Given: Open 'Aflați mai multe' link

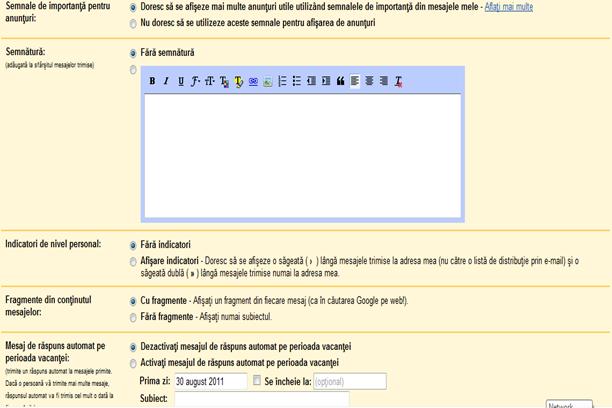Looking at the screenshot, I should click(x=509, y=7).
